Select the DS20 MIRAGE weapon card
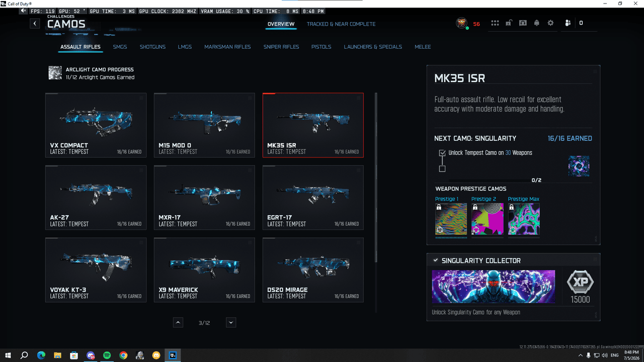This screenshot has height=362, width=644. 313,270
